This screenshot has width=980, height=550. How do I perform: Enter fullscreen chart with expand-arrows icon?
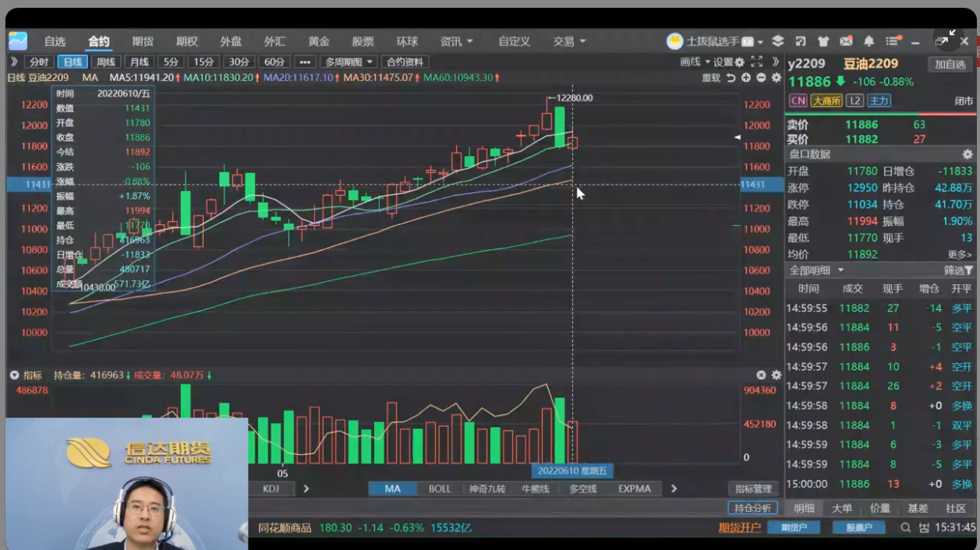click(x=756, y=62)
